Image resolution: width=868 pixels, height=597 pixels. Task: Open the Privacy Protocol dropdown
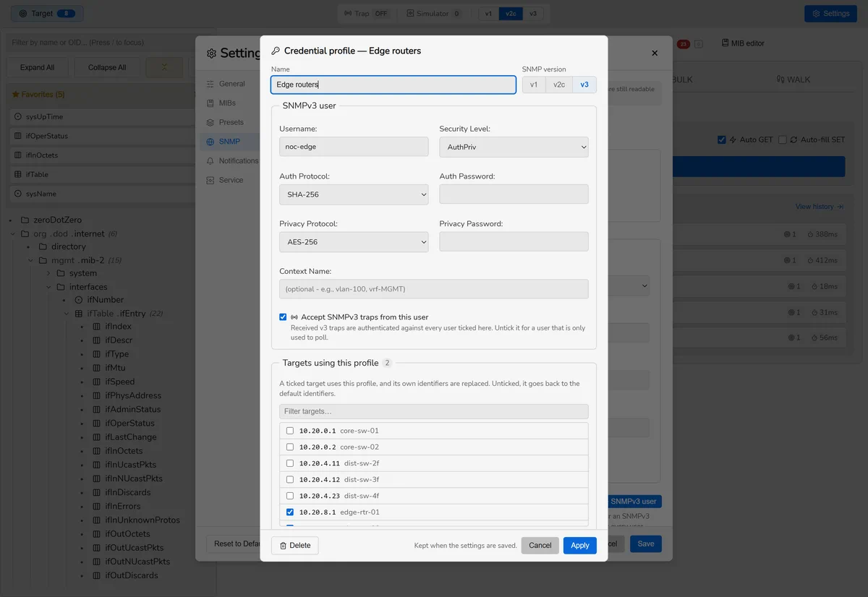(x=354, y=242)
